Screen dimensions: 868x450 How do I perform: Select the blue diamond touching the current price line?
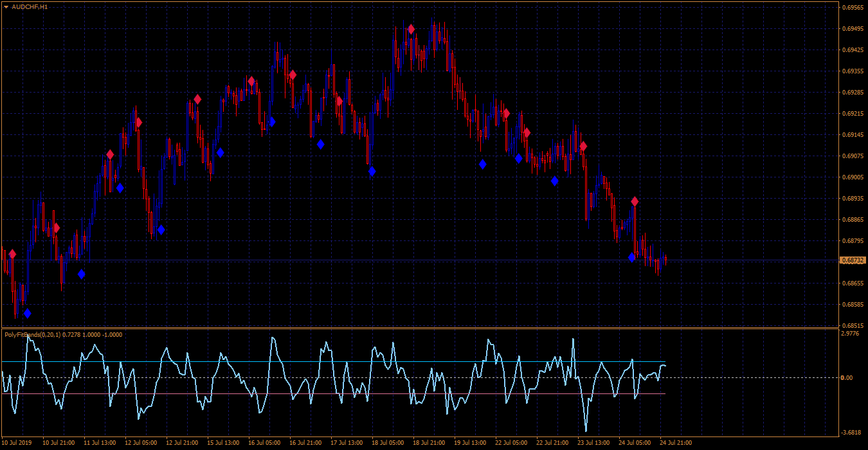click(x=632, y=257)
